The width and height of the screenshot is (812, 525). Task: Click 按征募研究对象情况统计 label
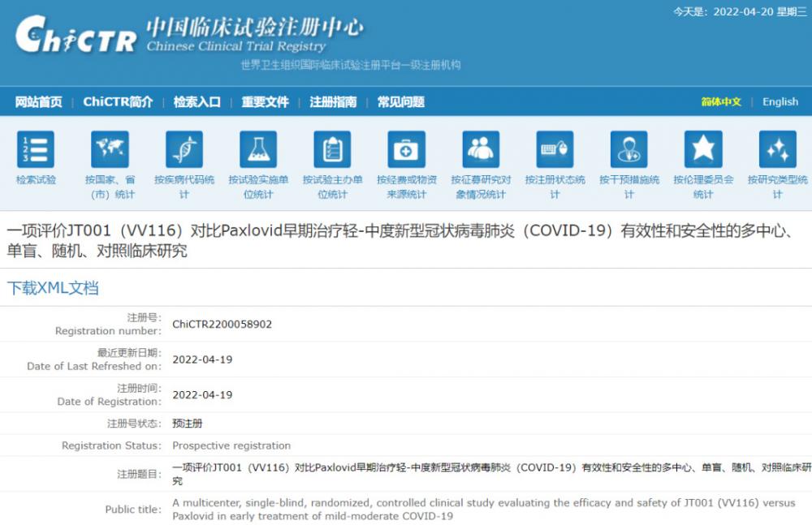[481, 187]
